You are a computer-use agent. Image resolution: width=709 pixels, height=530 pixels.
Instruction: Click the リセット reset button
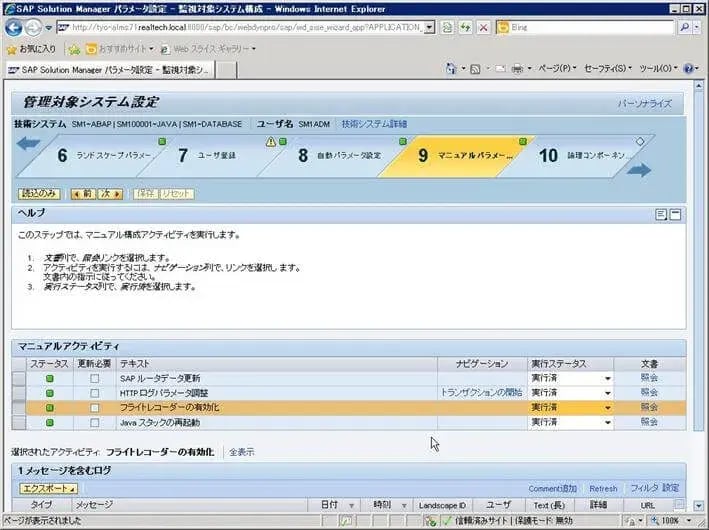coord(177,194)
